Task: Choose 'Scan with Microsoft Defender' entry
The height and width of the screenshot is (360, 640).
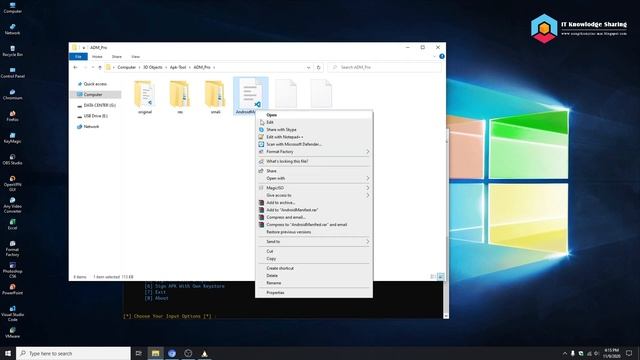Action: [314, 144]
